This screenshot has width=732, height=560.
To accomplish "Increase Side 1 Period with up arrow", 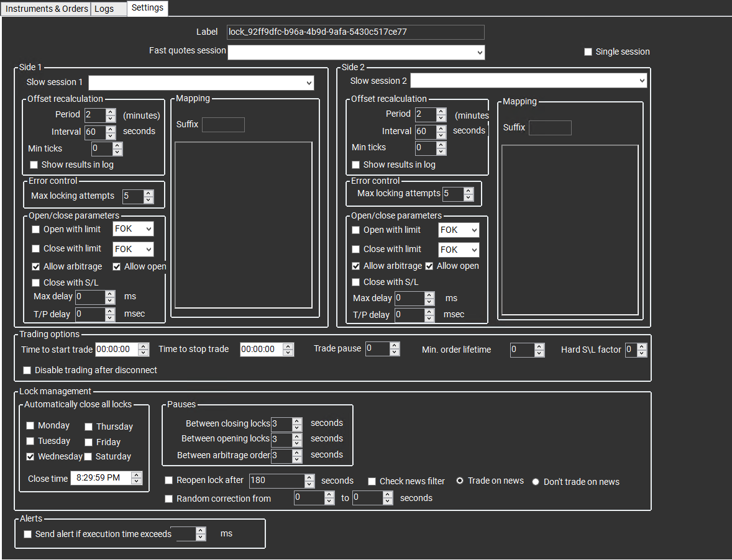I will (x=111, y=112).
